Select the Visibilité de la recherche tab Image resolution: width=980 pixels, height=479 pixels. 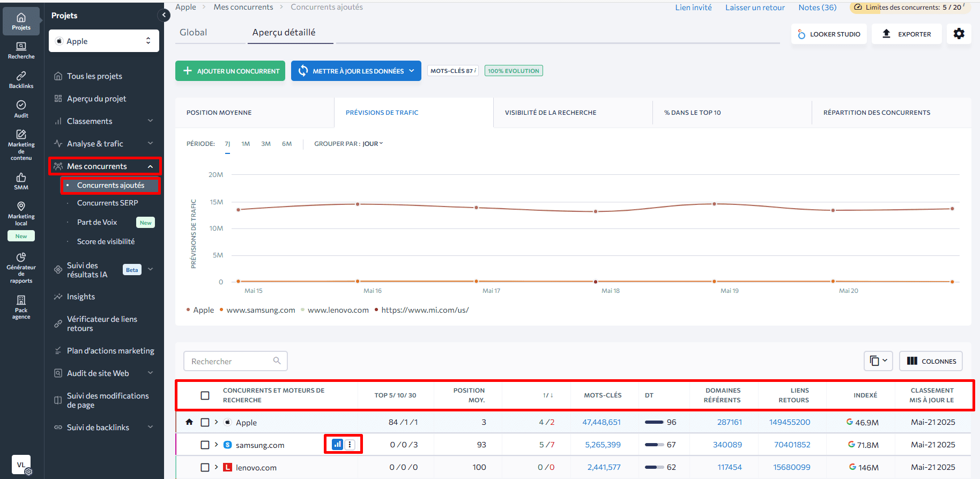[x=550, y=113]
